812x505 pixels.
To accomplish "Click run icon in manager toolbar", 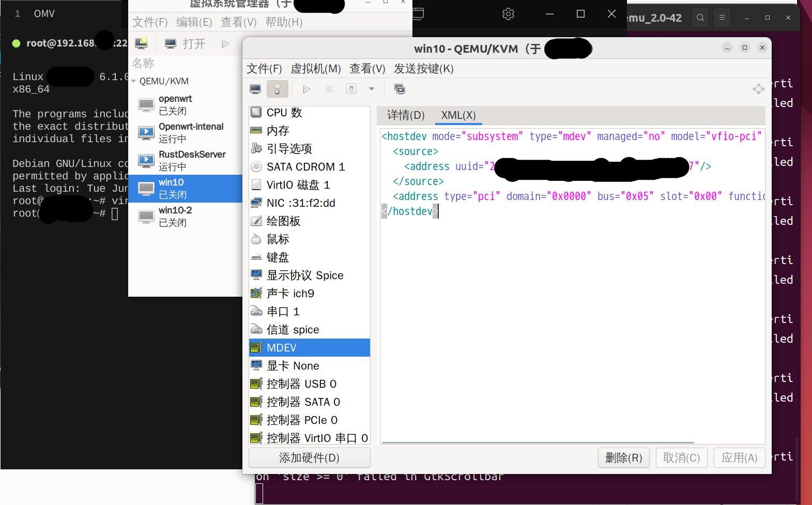I will (x=225, y=44).
